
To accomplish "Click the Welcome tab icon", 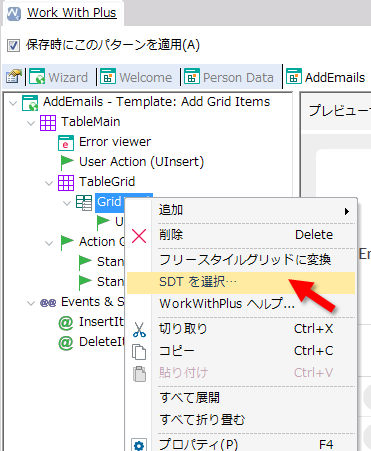I will click(108, 77).
